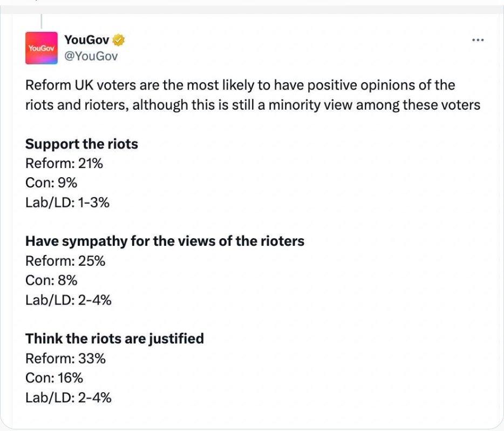This screenshot has width=504, height=431.
Task: Click the tweet's opening paragraph about Reform UK voters
Action: coord(253,95)
